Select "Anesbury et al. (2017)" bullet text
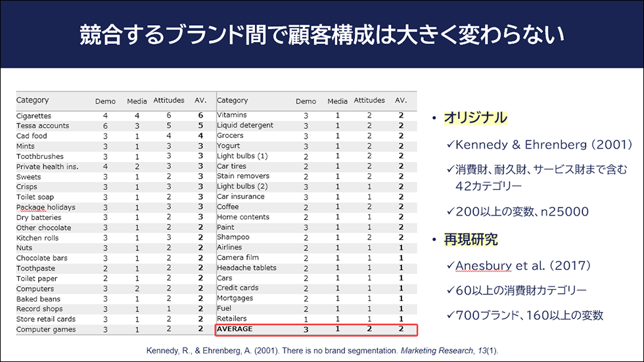 click(x=523, y=266)
